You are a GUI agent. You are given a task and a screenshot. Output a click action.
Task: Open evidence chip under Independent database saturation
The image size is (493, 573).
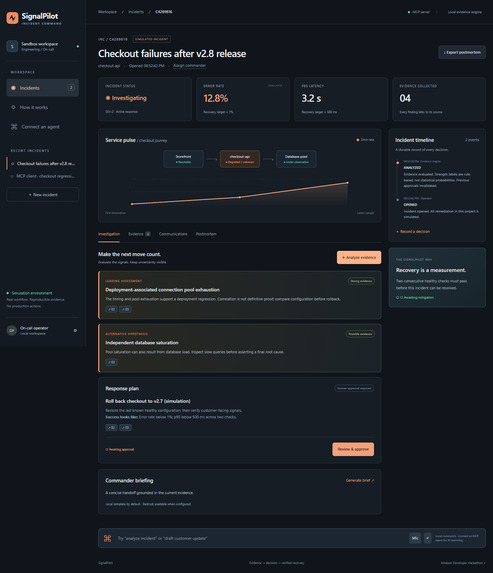(111, 363)
